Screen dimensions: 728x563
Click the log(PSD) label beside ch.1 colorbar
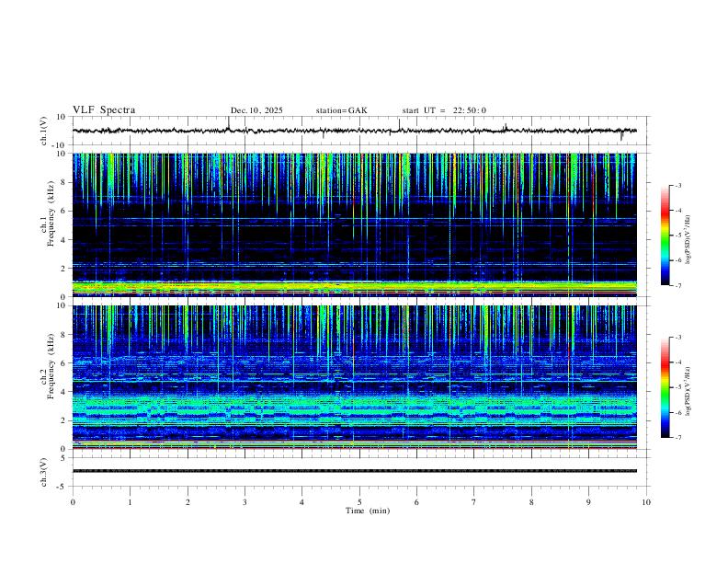(x=688, y=240)
